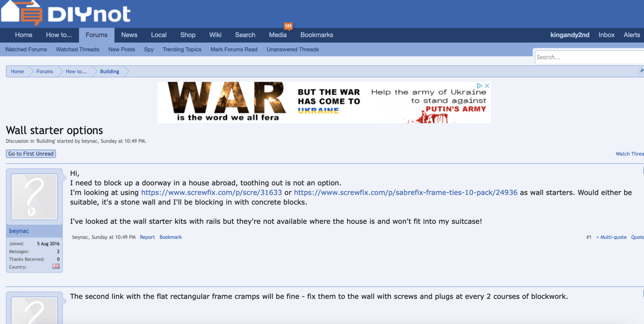Image resolution: width=644 pixels, height=324 pixels.
Task: Quote the first post
Action: [638, 237]
